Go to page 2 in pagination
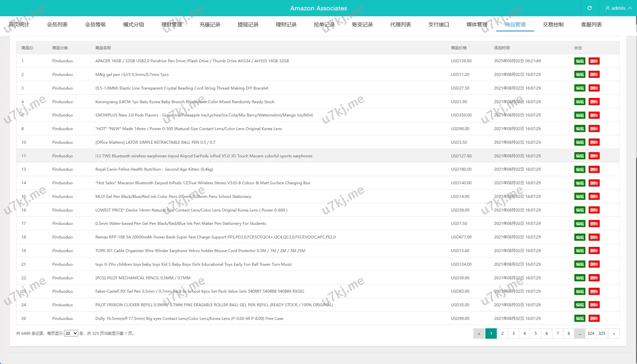This screenshot has height=364, width=637. [502, 334]
